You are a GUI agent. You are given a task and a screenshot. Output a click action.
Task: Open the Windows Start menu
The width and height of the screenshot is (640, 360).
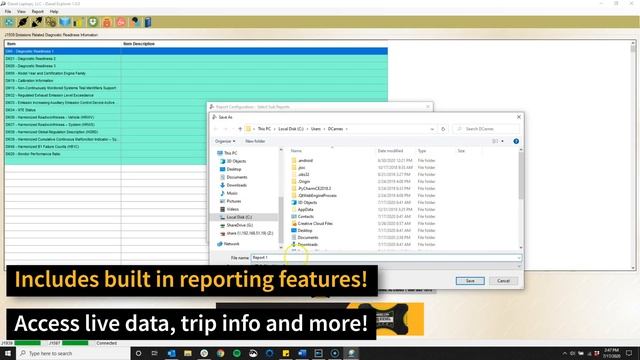coord(8,353)
